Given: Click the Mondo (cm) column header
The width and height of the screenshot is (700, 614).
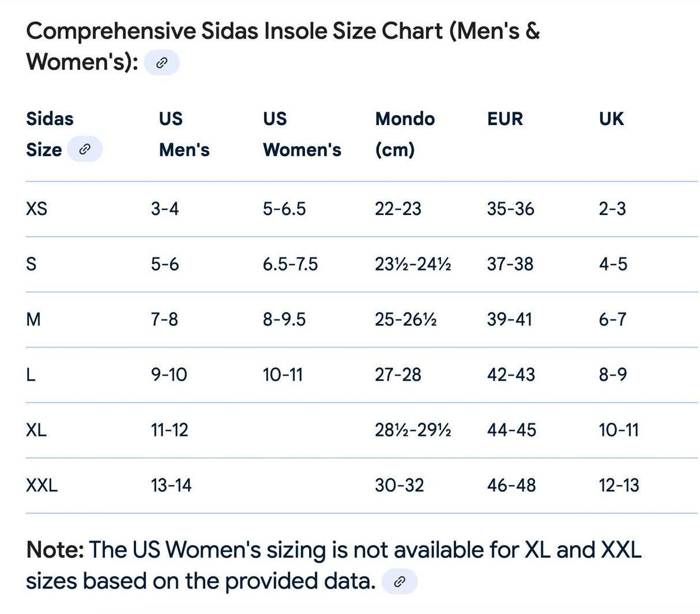Looking at the screenshot, I should click(405, 134).
